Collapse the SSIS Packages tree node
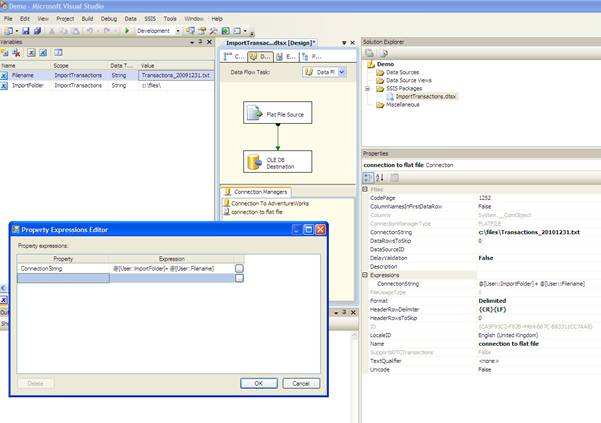Screen dimensions: 601x423 click(x=367, y=89)
